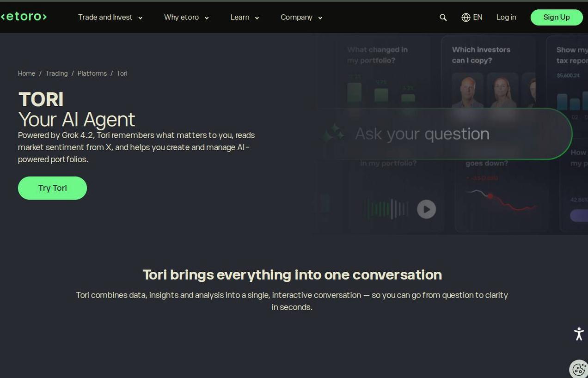Open the accessibility figure icon
Viewport: 588px width, 378px height.
(x=579, y=334)
